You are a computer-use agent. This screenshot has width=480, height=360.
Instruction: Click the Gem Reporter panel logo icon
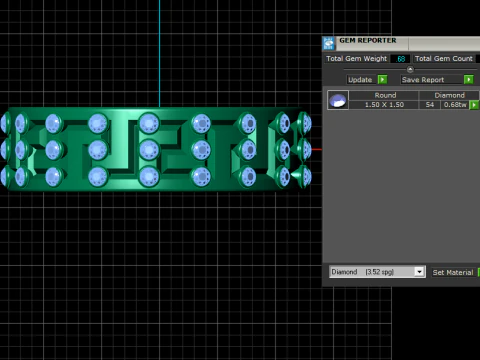click(329, 43)
